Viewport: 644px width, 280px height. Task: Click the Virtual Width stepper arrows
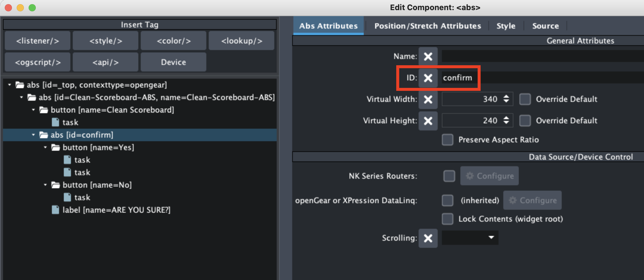tap(506, 99)
